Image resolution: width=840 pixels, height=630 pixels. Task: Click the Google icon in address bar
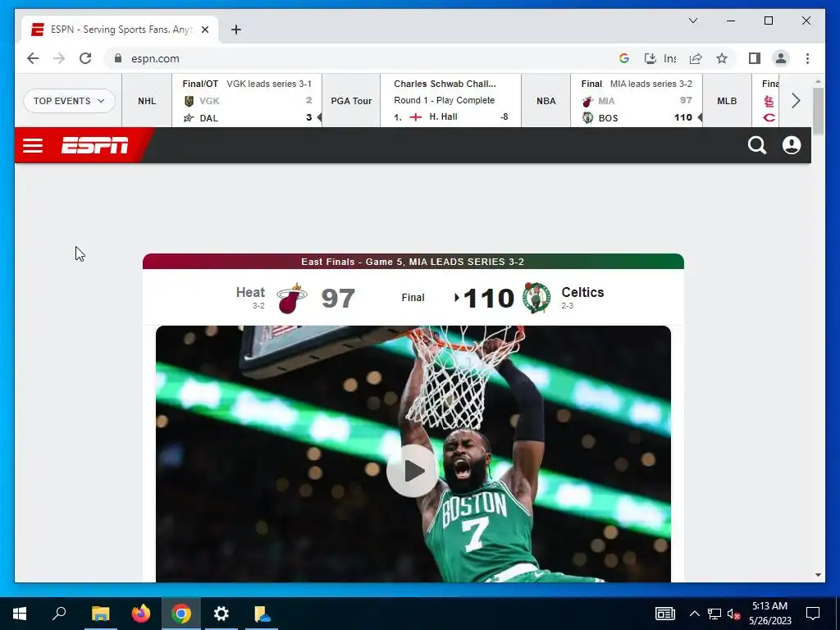(x=623, y=58)
